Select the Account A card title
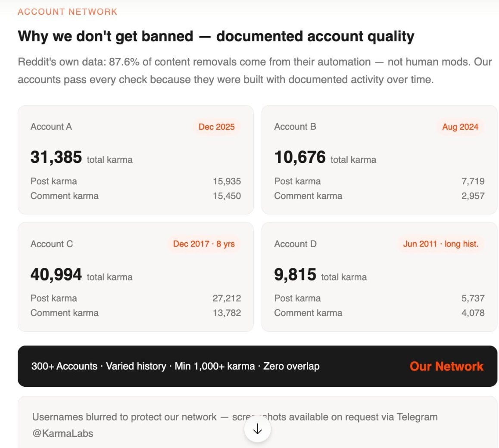The image size is (499, 448). coord(51,127)
